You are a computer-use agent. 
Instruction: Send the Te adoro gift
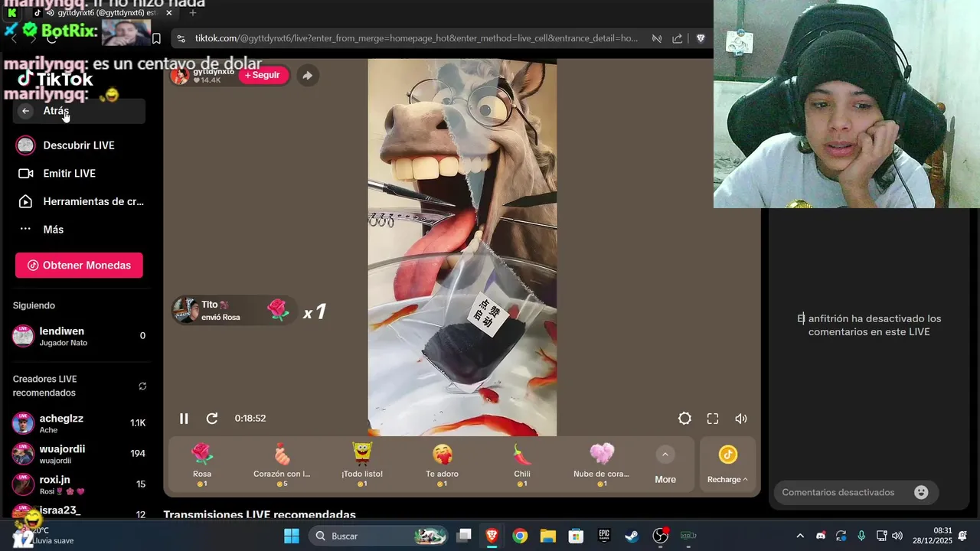coord(442,465)
